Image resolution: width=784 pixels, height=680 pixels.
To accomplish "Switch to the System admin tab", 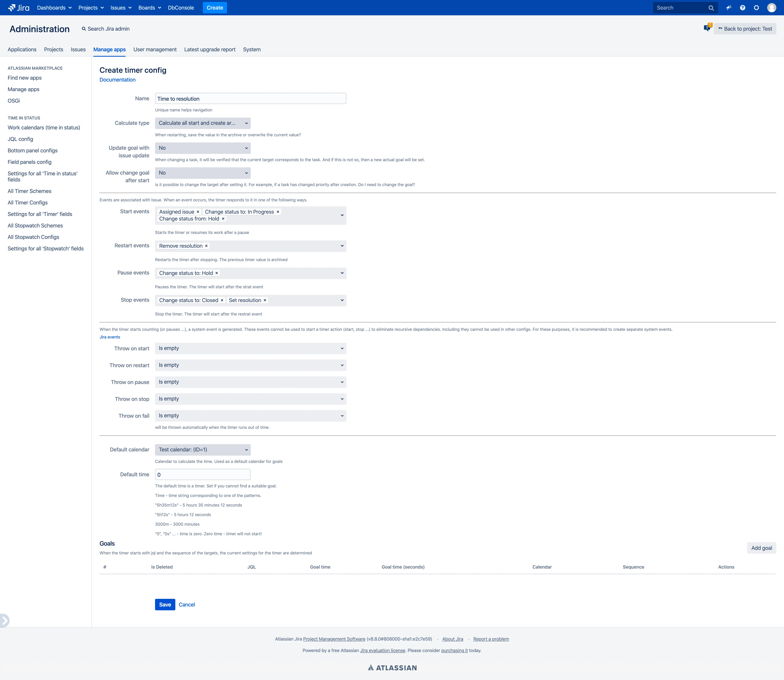I will (x=252, y=49).
